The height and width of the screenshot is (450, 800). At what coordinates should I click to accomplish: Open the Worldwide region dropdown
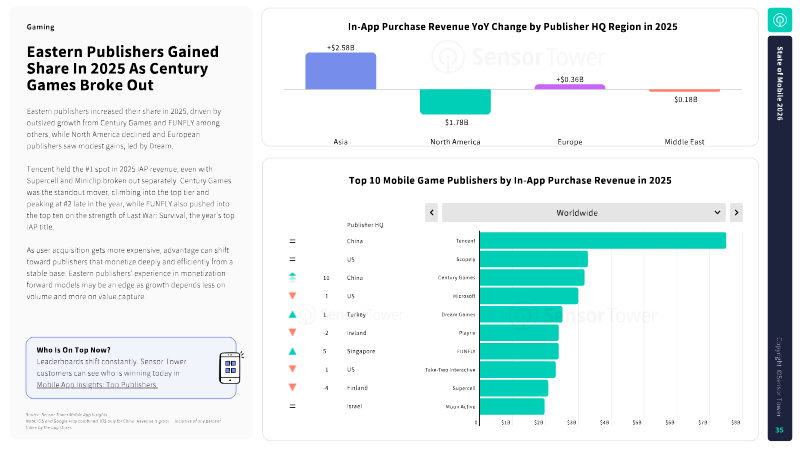[x=583, y=212]
